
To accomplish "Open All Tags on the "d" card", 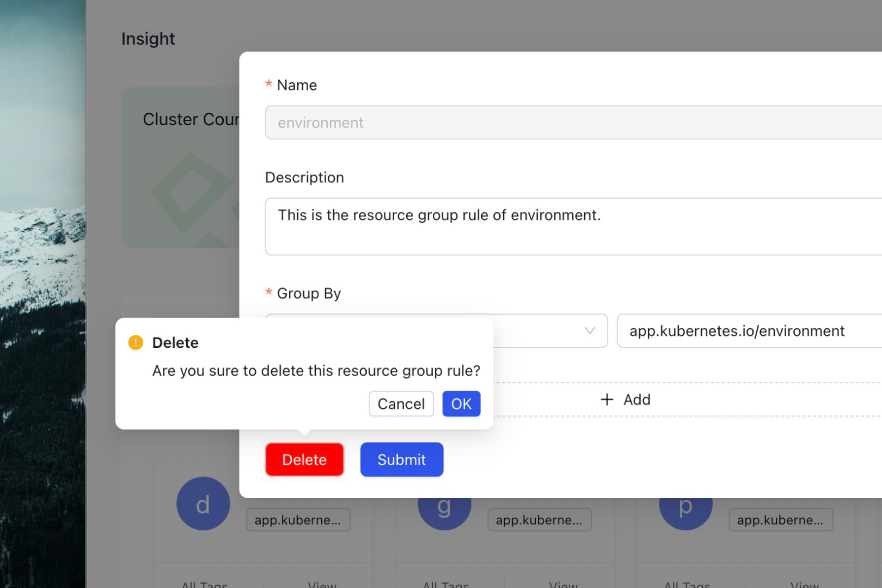I will pyautogui.click(x=205, y=584).
